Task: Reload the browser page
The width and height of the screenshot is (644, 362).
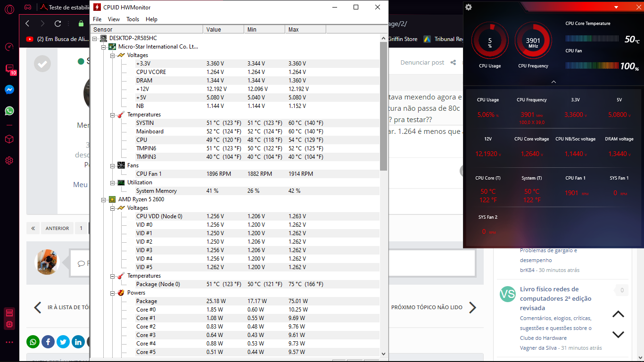Action: click(x=58, y=24)
